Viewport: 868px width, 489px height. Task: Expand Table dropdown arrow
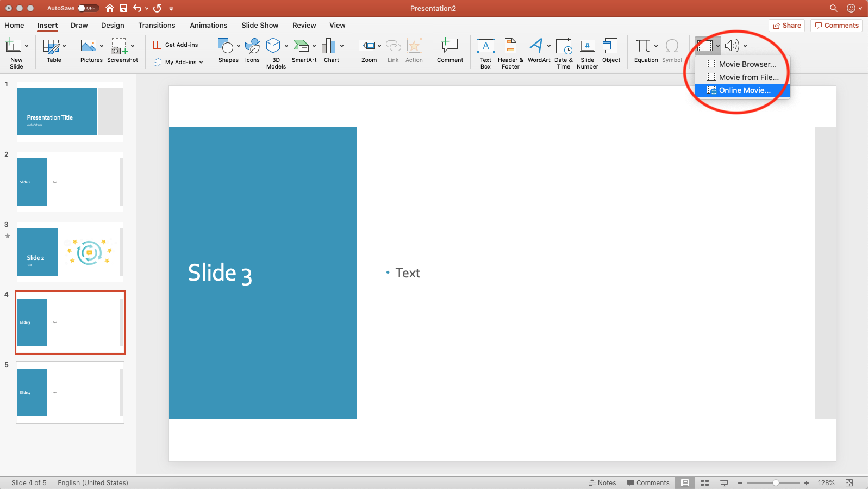[x=64, y=46]
